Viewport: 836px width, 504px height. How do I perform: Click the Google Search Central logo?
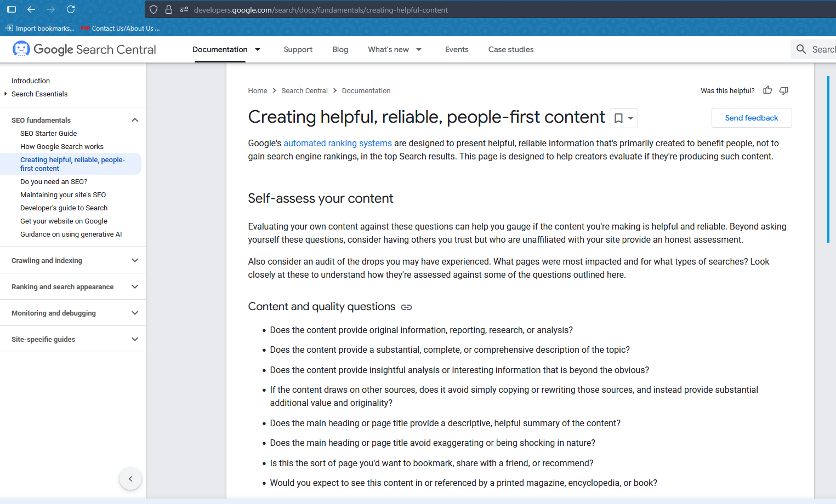click(x=84, y=49)
